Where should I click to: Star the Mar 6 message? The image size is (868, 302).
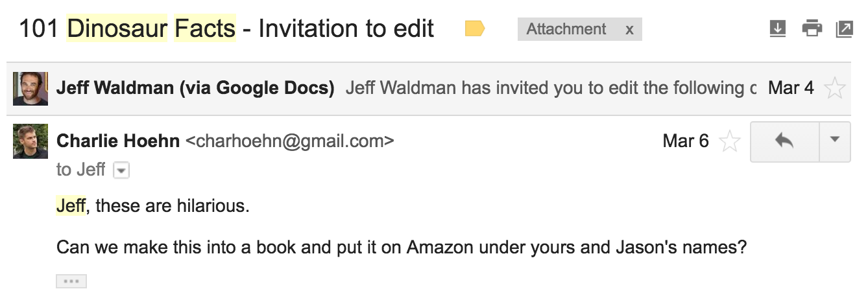coord(730,141)
